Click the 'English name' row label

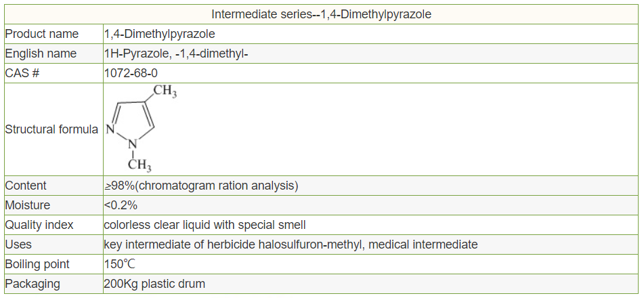coord(41,54)
